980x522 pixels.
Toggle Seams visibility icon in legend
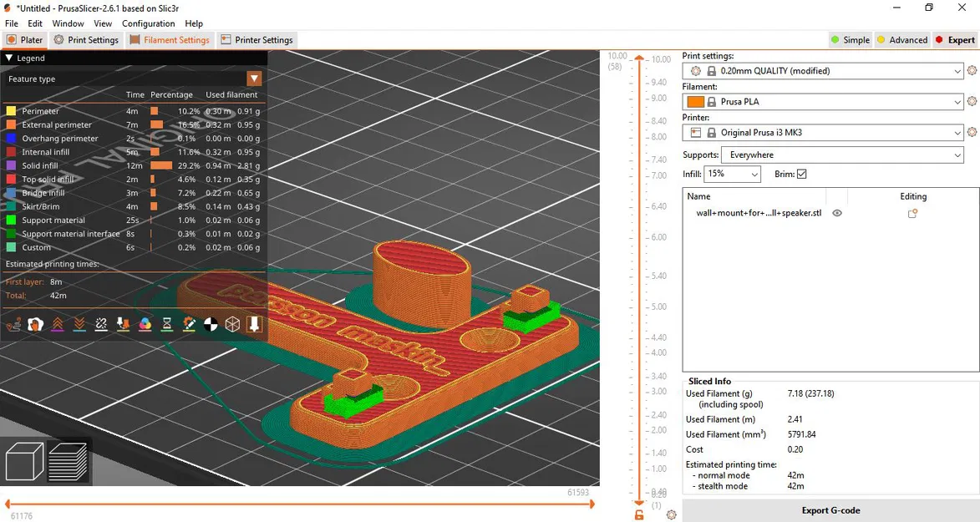(x=101, y=324)
